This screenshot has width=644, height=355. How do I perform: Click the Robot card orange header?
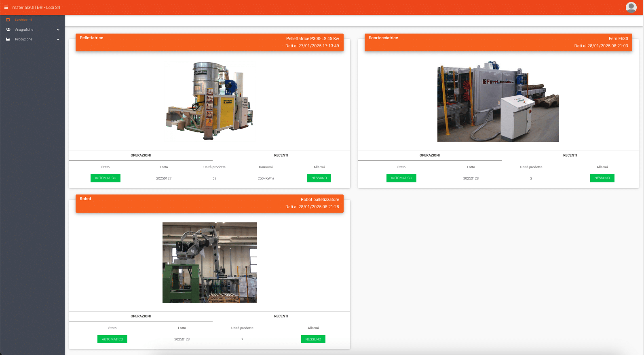(209, 203)
